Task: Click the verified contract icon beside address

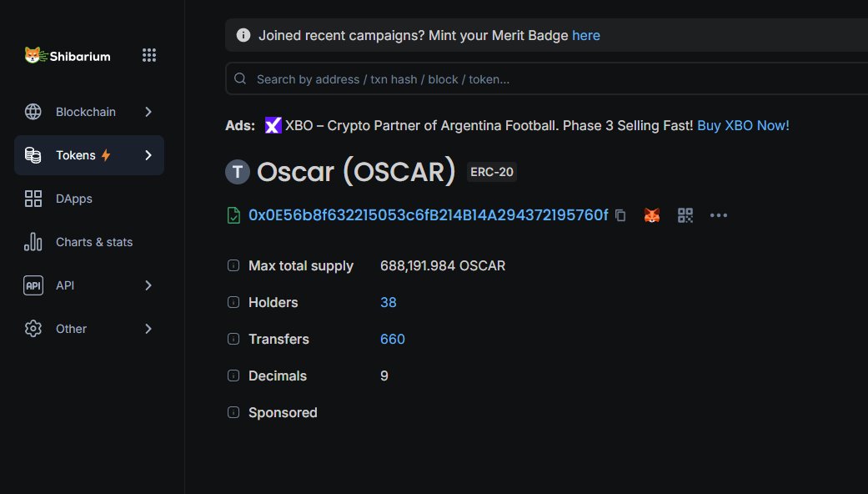Action: [x=234, y=215]
